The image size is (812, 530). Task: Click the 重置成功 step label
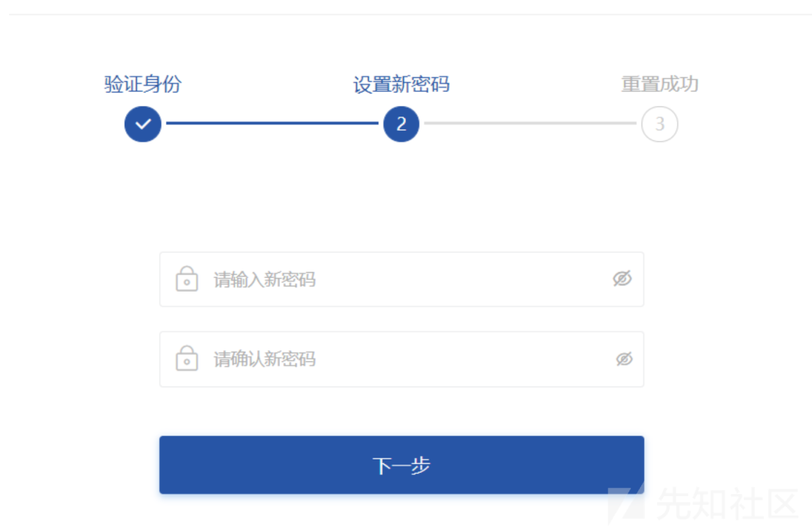[660, 84]
